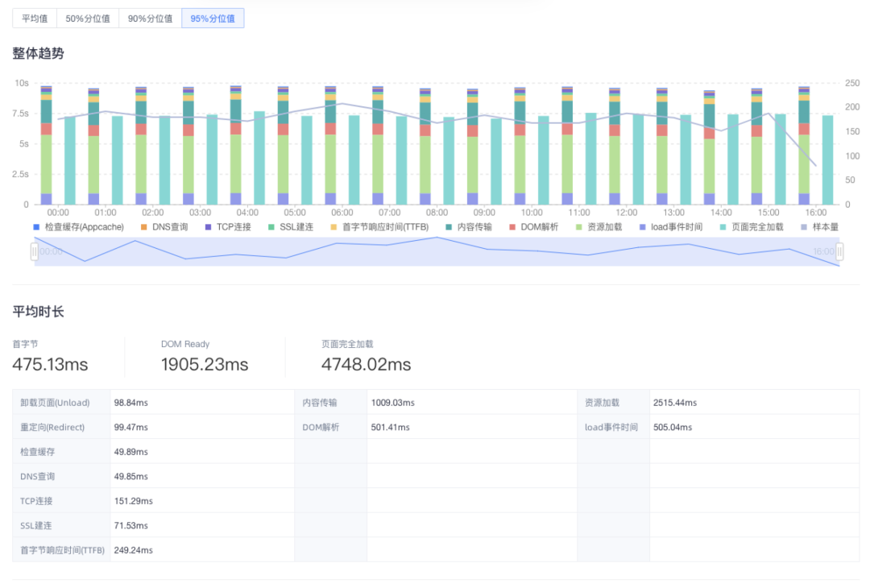
Task: Click the 09:00 x-axis label
Action: 484,213
